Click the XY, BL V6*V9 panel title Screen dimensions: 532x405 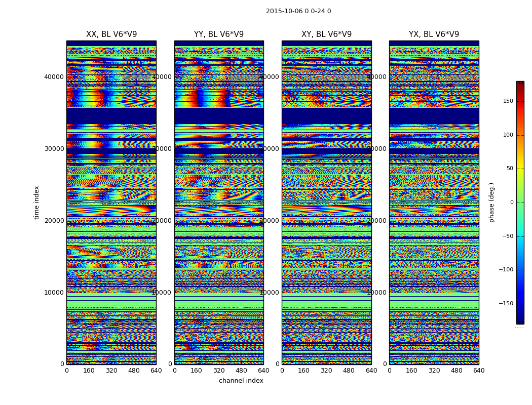(326, 34)
